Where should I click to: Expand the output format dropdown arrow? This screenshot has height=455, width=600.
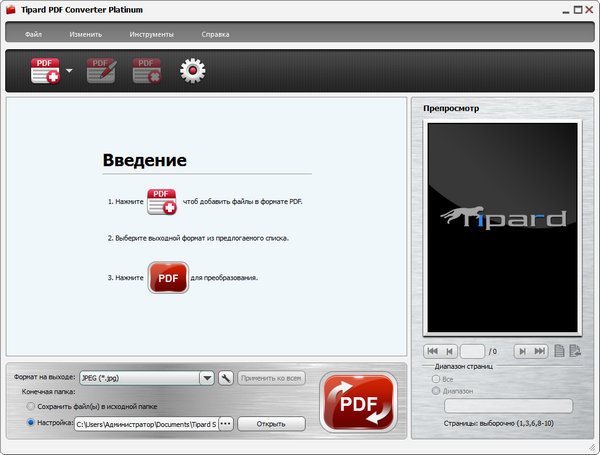[x=207, y=378]
